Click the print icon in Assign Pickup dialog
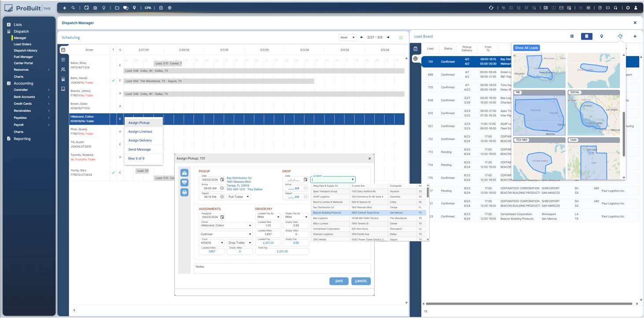 tap(184, 192)
